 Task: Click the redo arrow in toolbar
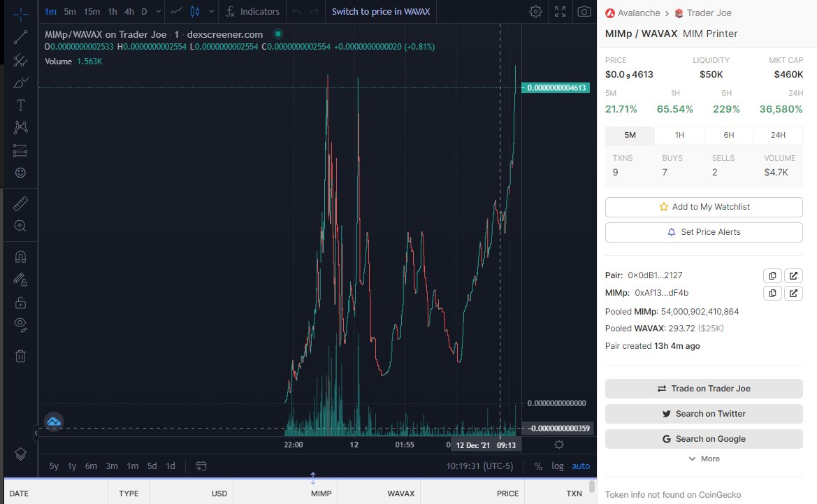coord(314,11)
